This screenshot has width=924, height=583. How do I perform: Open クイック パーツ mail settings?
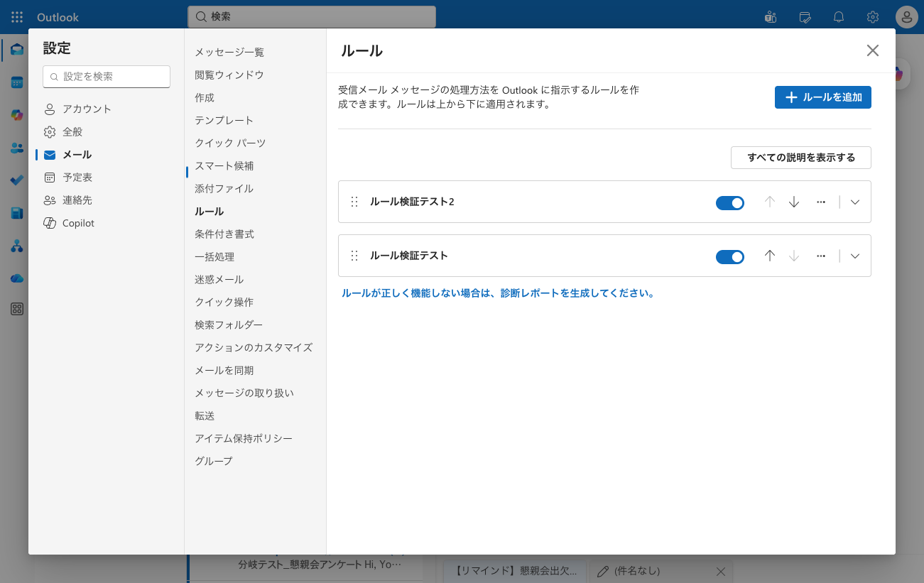(x=230, y=143)
